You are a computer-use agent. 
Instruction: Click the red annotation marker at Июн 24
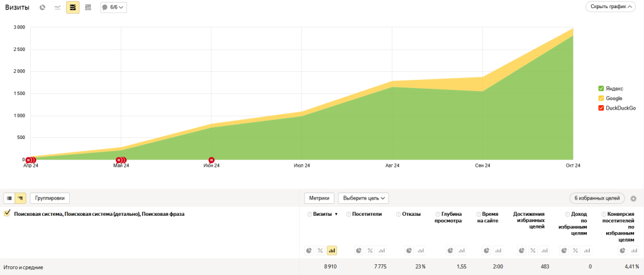211,160
